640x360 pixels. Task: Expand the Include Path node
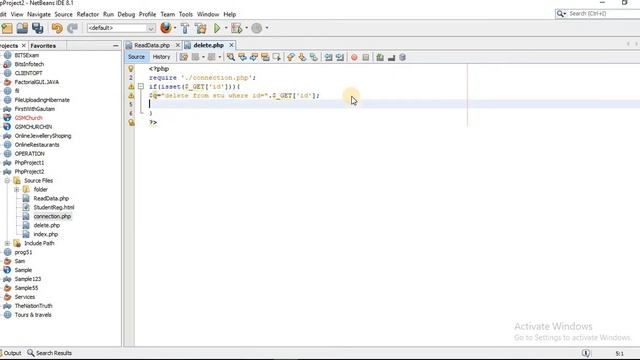[x=7, y=243]
